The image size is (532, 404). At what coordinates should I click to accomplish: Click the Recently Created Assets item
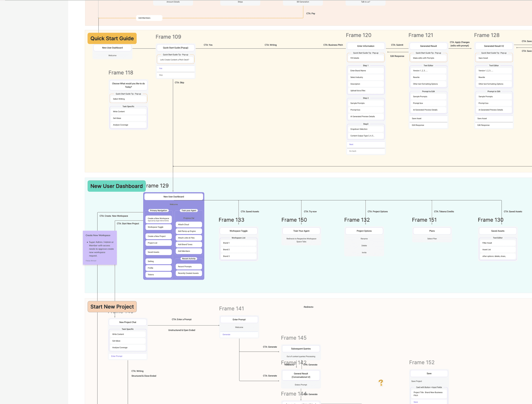[x=188, y=273]
